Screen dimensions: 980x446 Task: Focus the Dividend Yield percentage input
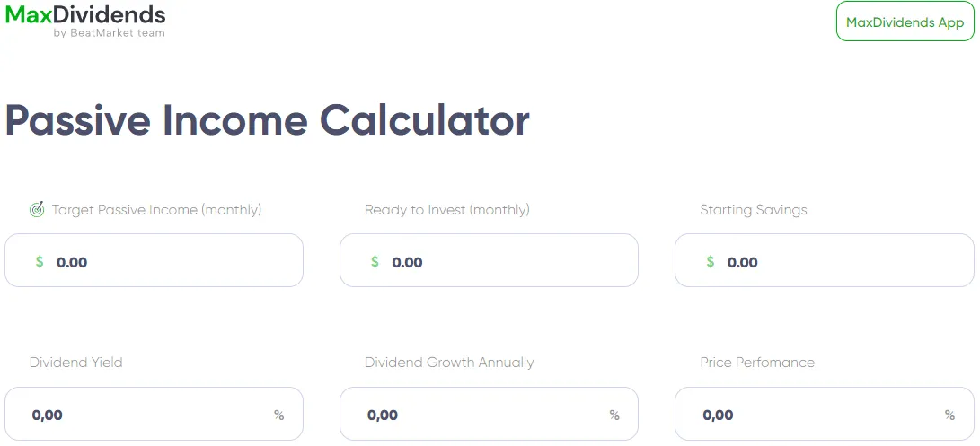pyautogui.click(x=144, y=415)
